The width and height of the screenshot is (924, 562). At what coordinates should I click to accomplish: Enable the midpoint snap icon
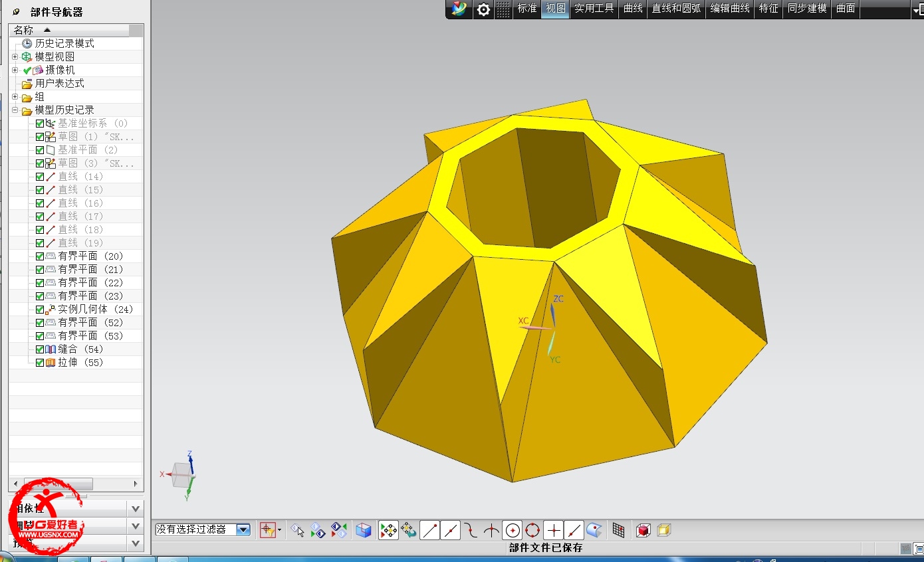pyautogui.click(x=450, y=530)
